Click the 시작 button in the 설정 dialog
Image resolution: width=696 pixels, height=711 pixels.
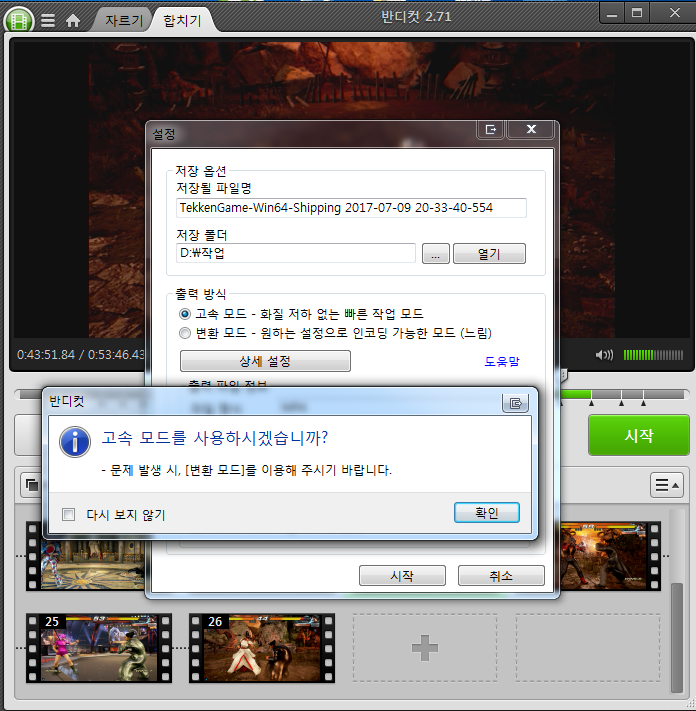[402, 575]
